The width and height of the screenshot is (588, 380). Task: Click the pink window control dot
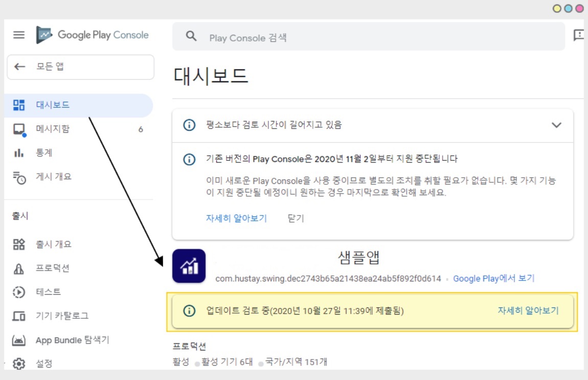[579, 9]
